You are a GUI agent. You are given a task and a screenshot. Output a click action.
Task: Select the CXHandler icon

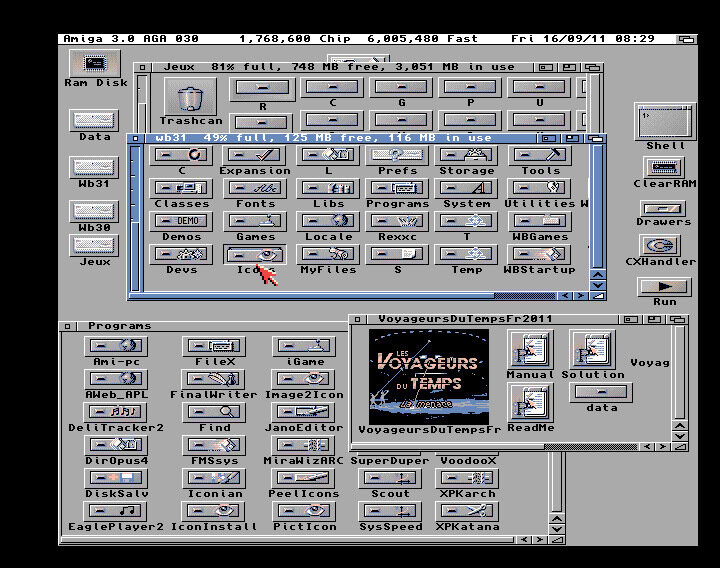(660, 245)
